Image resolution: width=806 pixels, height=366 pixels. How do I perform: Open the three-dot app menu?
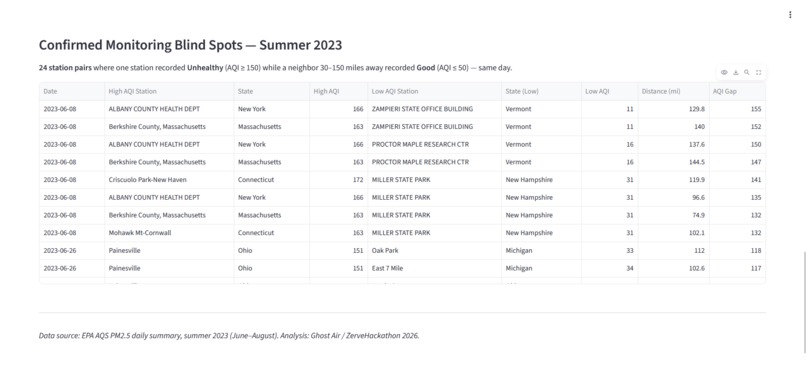[790, 15]
